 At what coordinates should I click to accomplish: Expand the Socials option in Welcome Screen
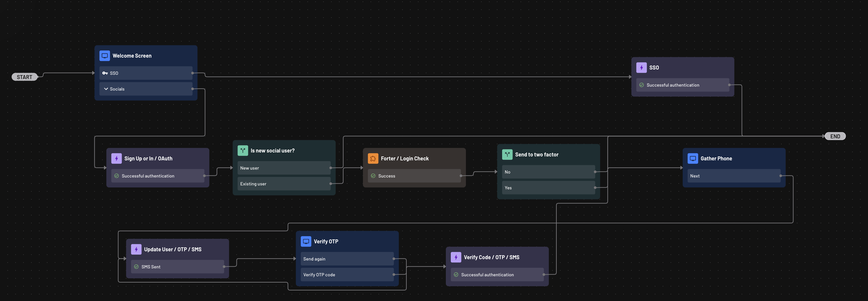pos(106,89)
